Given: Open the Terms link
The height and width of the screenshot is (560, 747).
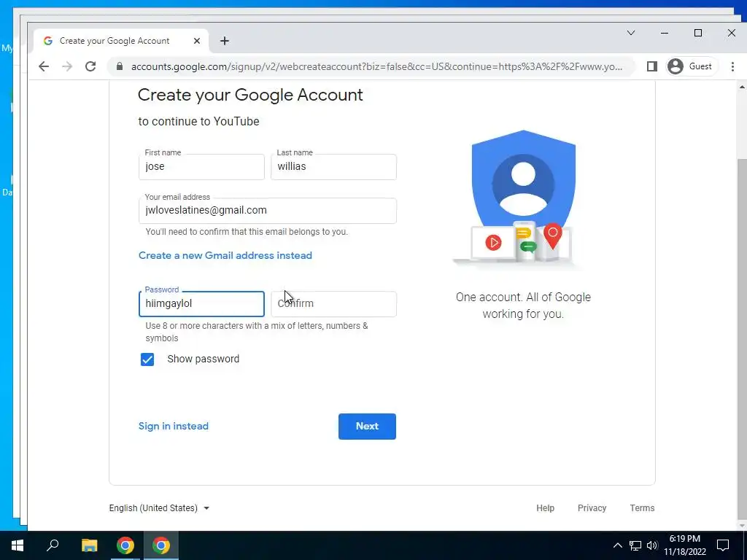Looking at the screenshot, I should click(x=642, y=508).
